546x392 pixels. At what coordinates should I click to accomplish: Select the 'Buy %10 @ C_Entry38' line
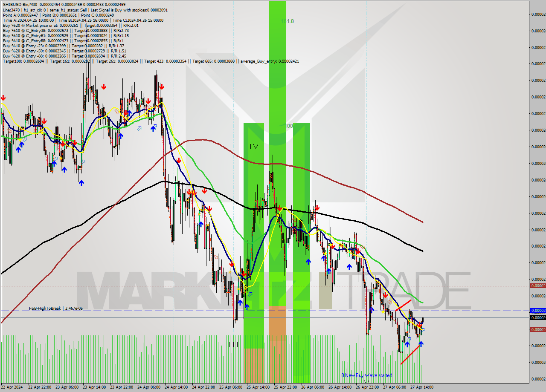pos(66,30)
